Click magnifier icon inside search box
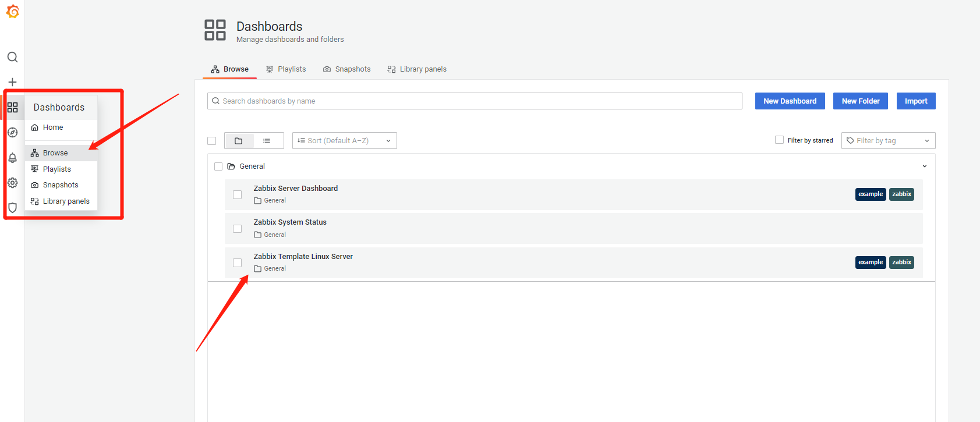 [215, 101]
